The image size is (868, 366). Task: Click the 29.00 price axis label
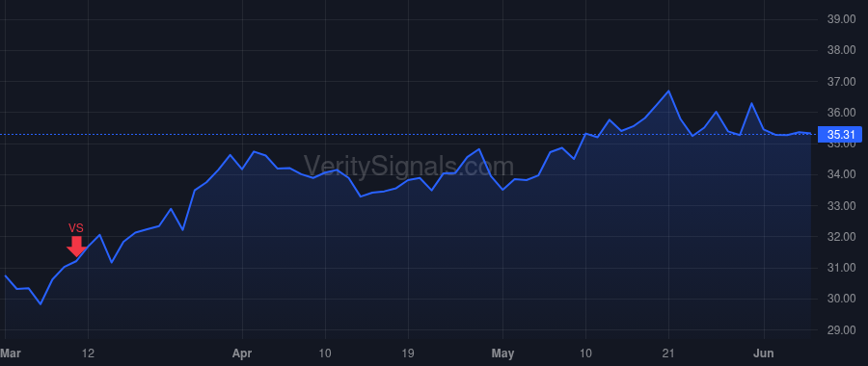(x=841, y=330)
